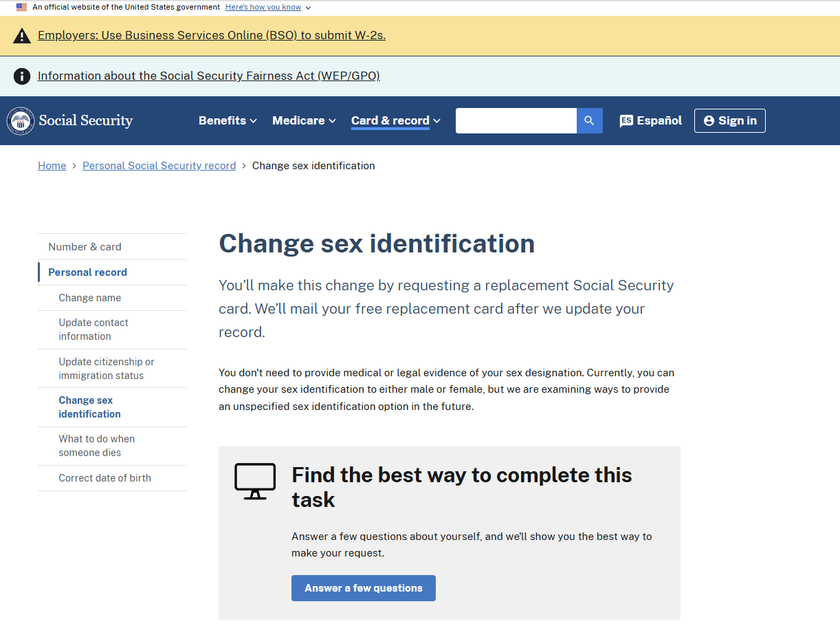The image size is (840, 637).
Task: Click the magnifier search button
Action: [x=589, y=120]
